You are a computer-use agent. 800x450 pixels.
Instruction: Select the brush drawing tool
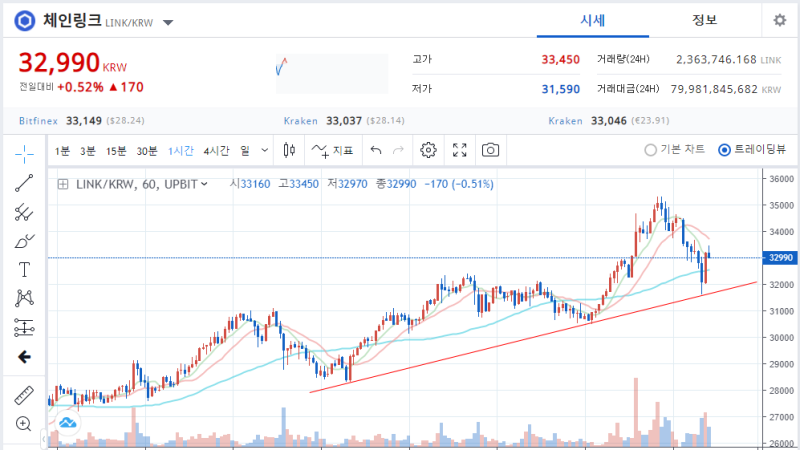pyautogui.click(x=24, y=241)
